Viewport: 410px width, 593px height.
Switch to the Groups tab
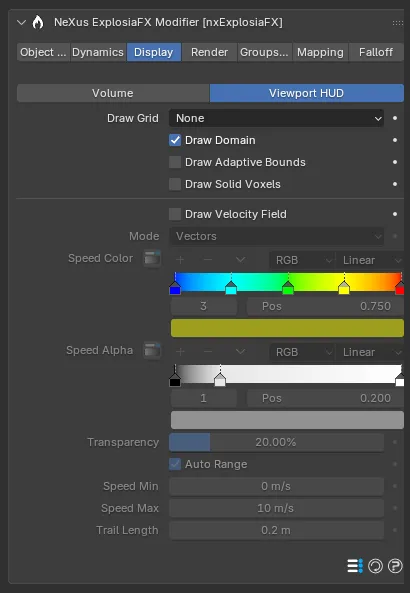point(264,52)
